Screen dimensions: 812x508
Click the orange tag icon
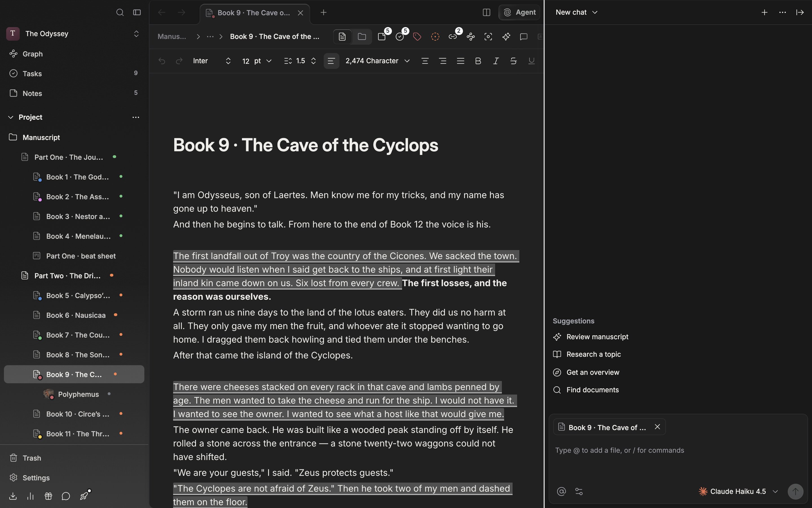pos(417,37)
